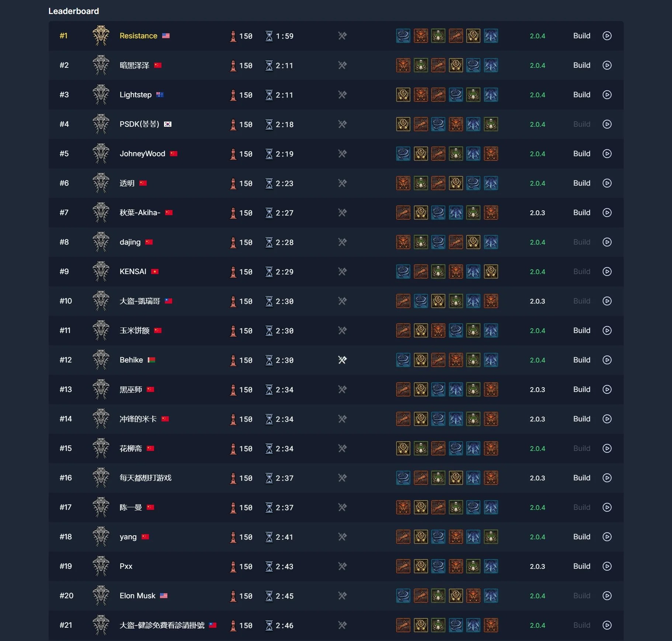Click the hourglass time icon for rank #2
672x641 pixels.
point(269,65)
